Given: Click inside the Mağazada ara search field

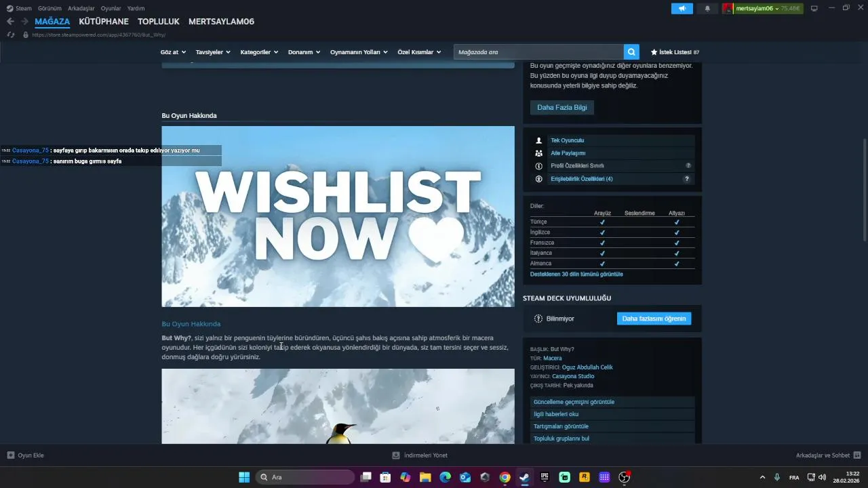Looking at the screenshot, I should (538, 52).
